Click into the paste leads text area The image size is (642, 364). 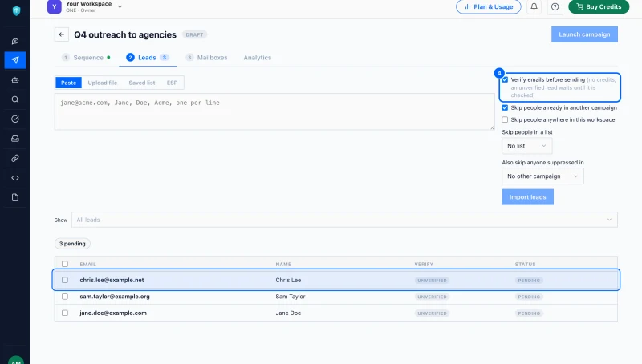coord(274,111)
